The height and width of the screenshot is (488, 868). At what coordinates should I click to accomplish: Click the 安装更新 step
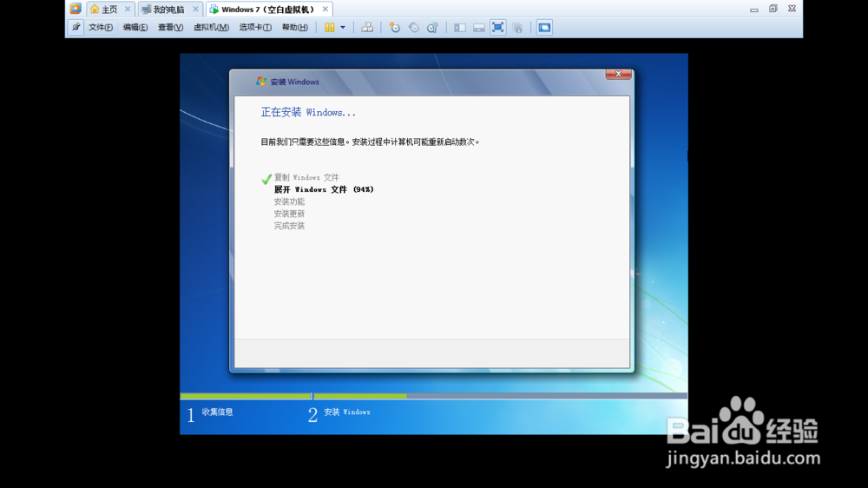point(289,214)
